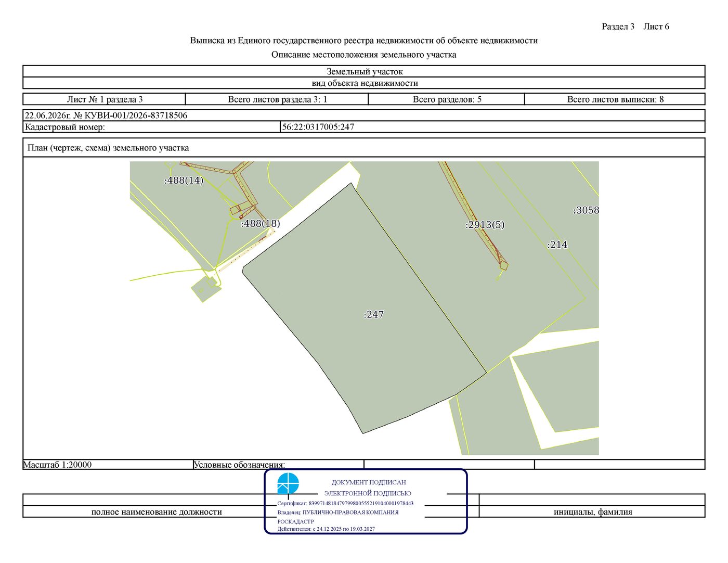The height and width of the screenshot is (563, 728).
Task: Click the subtitle "Описание местоположения земельного участка"
Action: [x=364, y=55]
